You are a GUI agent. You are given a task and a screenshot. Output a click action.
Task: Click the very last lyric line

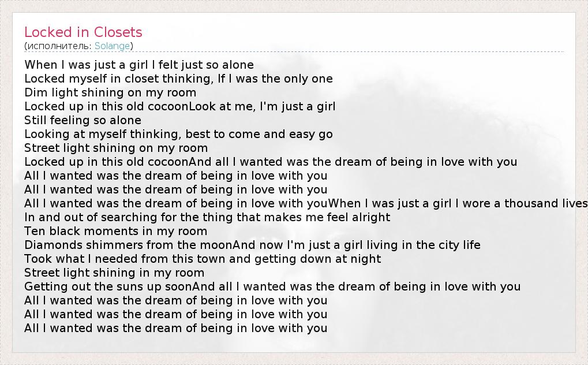click(x=175, y=328)
